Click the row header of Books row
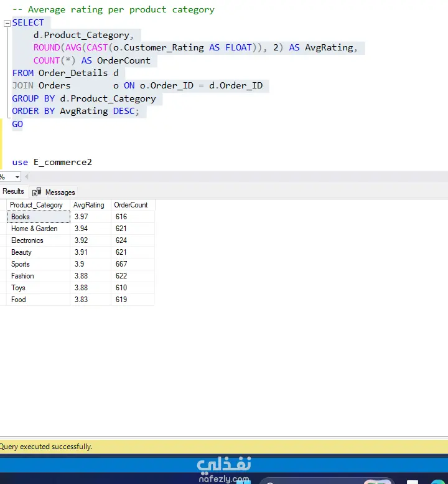Screen dimensions: 448x484 click(3, 217)
